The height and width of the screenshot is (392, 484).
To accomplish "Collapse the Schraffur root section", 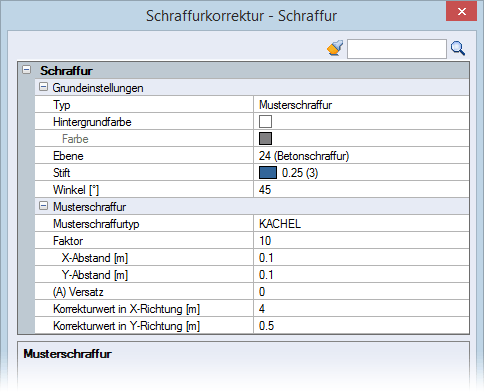I will [x=26, y=70].
